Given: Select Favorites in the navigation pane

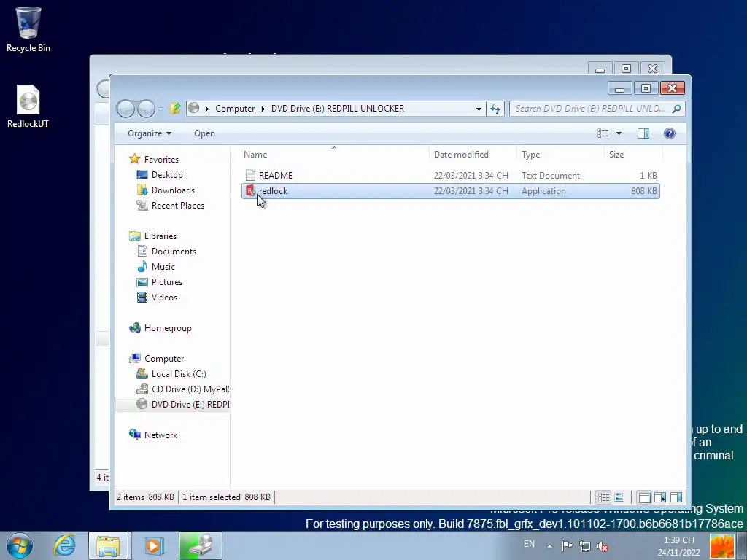Looking at the screenshot, I should coord(161,160).
